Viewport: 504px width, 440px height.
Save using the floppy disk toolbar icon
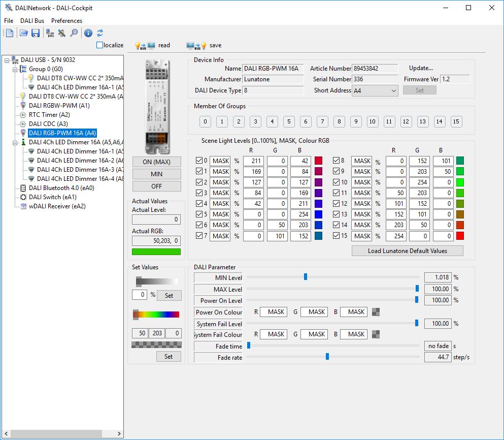point(36,33)
